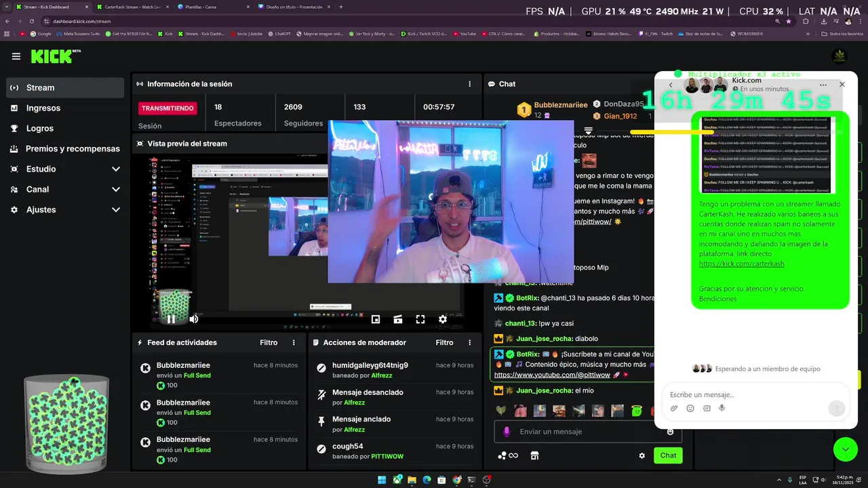The width and height of the screenshot is (868, 488).
Task: Open the hamburger menu beside the Kick logo
Action: click(x=16, y=56)
